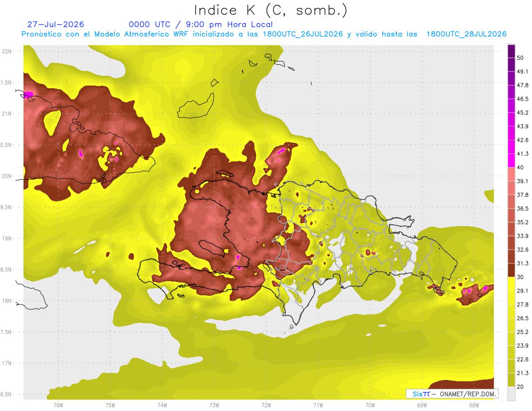Click the colorbar value 37.8
This screenshot has width=532, height=411.
point(522,195)
